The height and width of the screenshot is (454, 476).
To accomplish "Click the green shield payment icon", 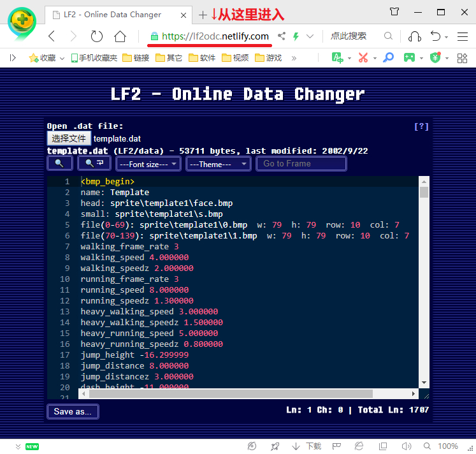I will (x=435, y=57).
